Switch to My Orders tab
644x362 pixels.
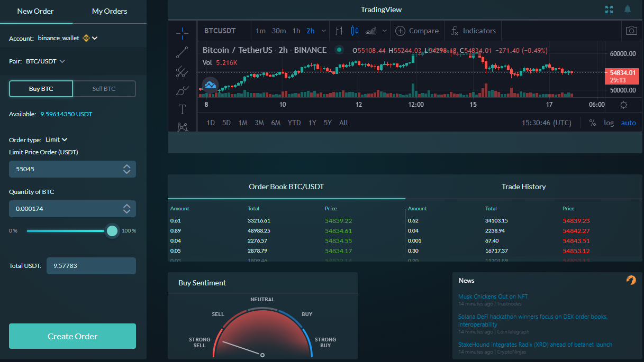tap(110, 11)
